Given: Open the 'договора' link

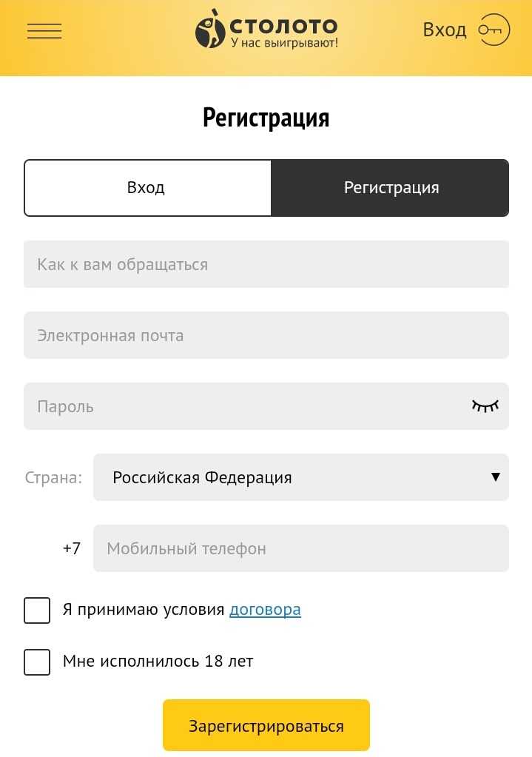Looking at the screenshot, I should pyautogui.click(x=265, y=610).
